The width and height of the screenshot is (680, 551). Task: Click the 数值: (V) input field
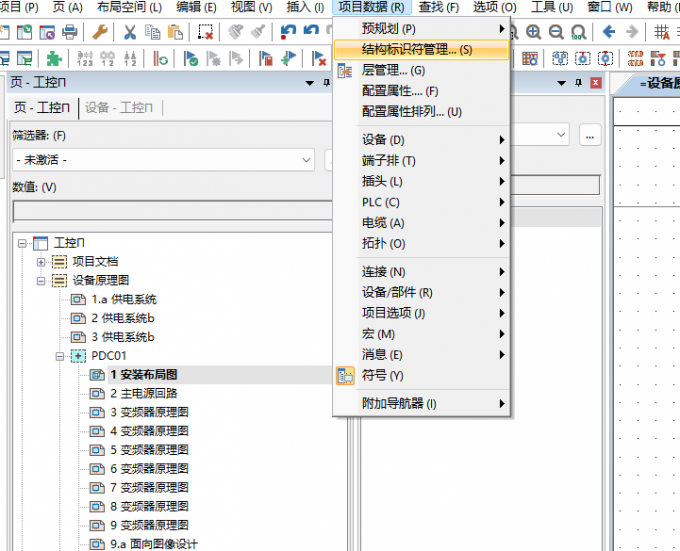point(173,211)
